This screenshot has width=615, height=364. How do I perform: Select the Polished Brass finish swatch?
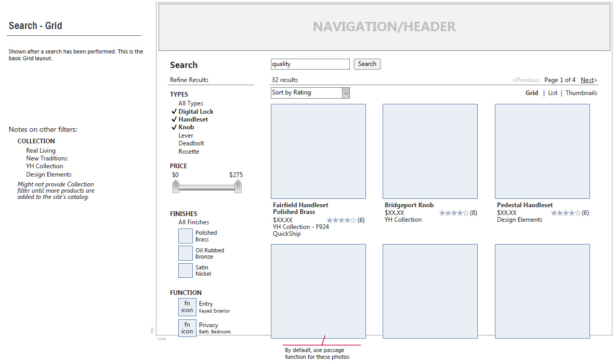[x=186, y=236]
